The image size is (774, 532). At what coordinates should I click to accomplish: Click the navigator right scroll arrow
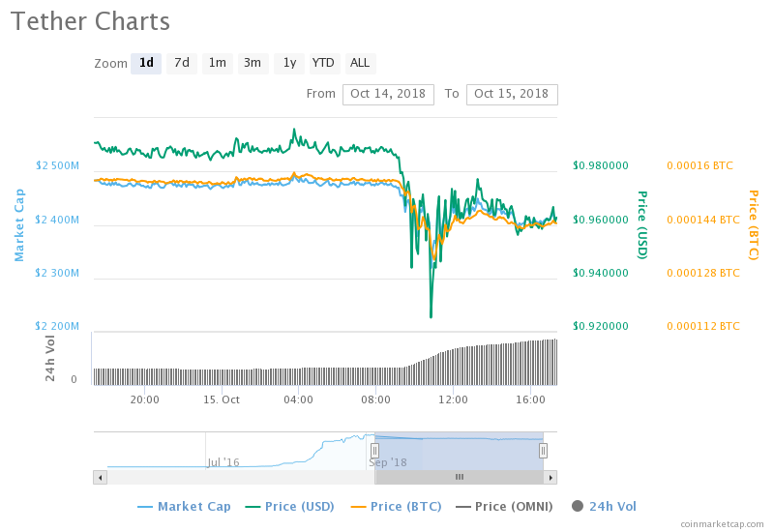pos(551,477)
